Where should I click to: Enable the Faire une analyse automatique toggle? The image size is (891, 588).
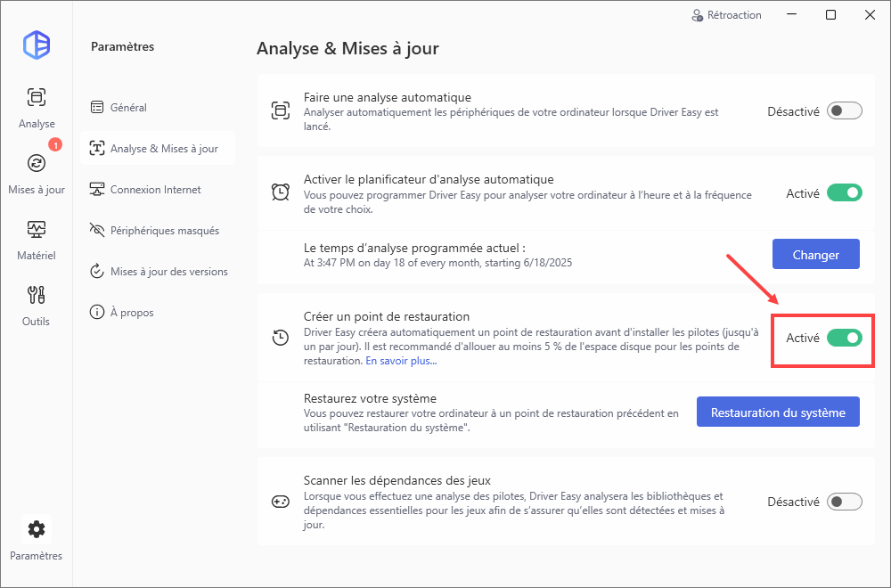pos(845,110)
